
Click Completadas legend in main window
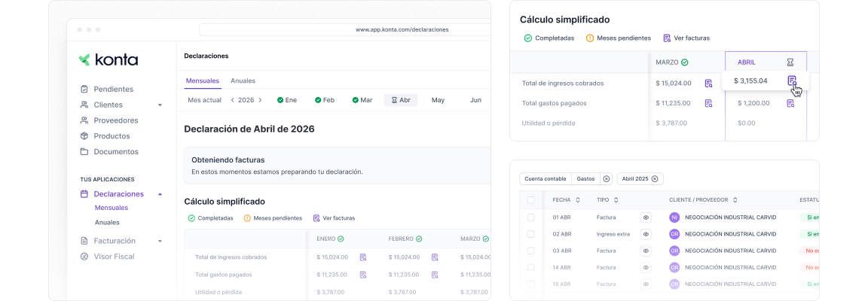(x=210, y=218)
